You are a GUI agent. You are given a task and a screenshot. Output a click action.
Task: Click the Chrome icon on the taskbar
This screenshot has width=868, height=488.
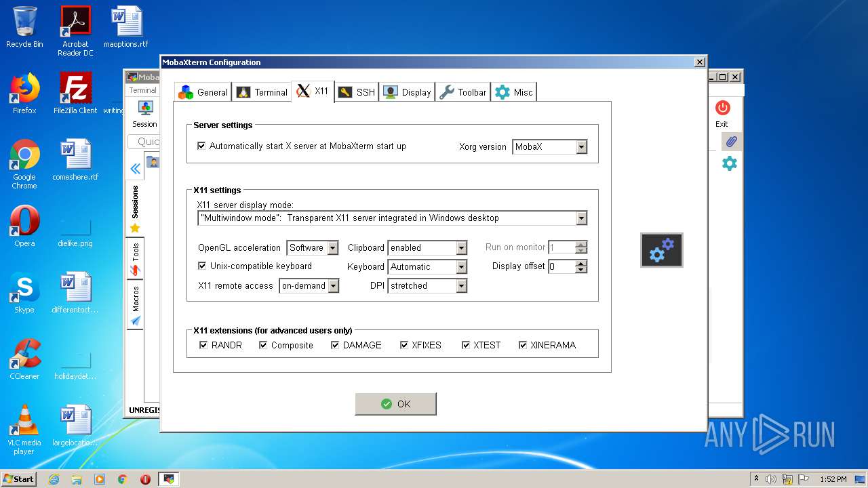(x=123, y=479)
